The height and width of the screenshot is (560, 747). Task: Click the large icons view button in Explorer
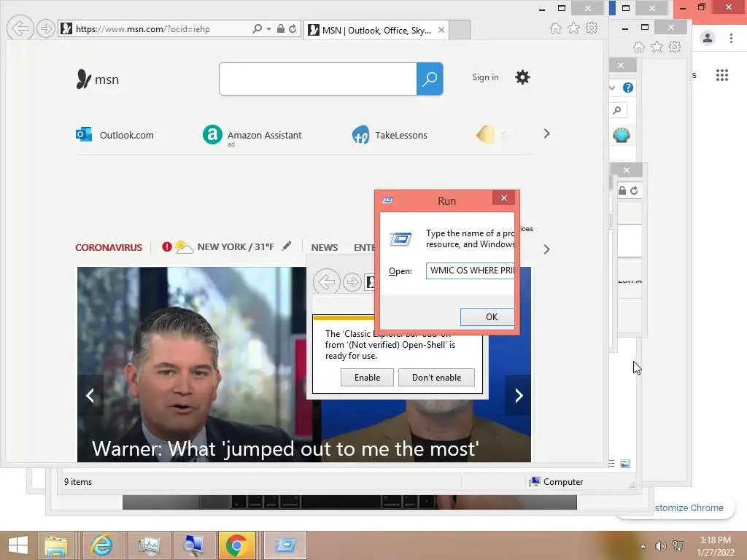[625, 464]
